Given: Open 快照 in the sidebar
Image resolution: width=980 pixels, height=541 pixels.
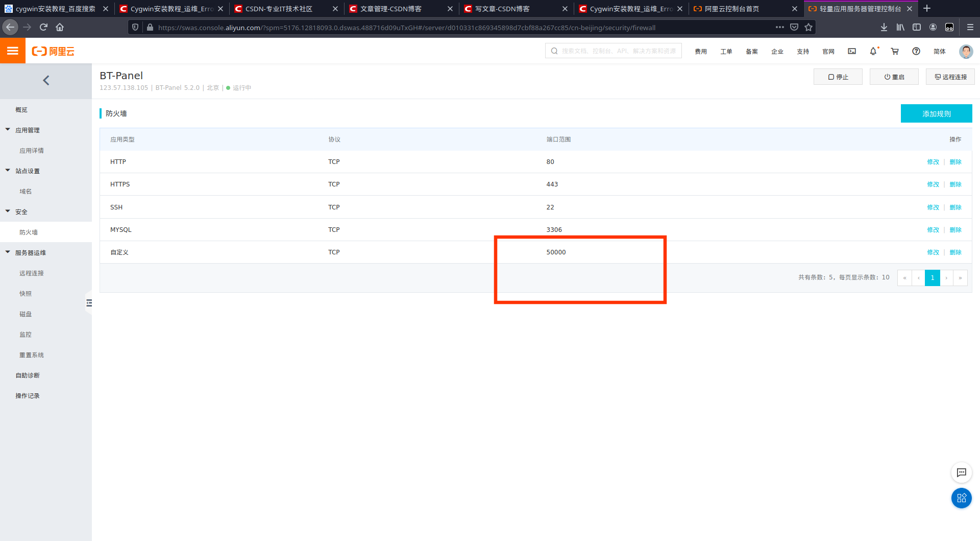Looking at the screenshot, I should tap(26, 294).
